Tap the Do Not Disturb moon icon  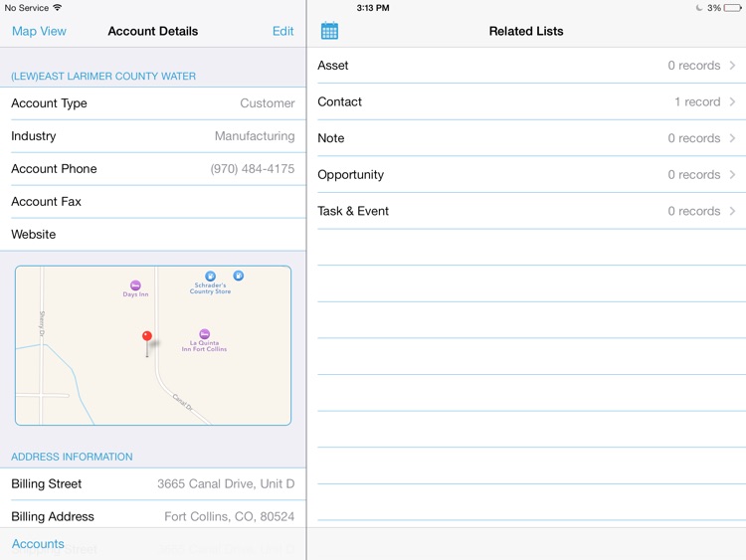tap(699, 8)
